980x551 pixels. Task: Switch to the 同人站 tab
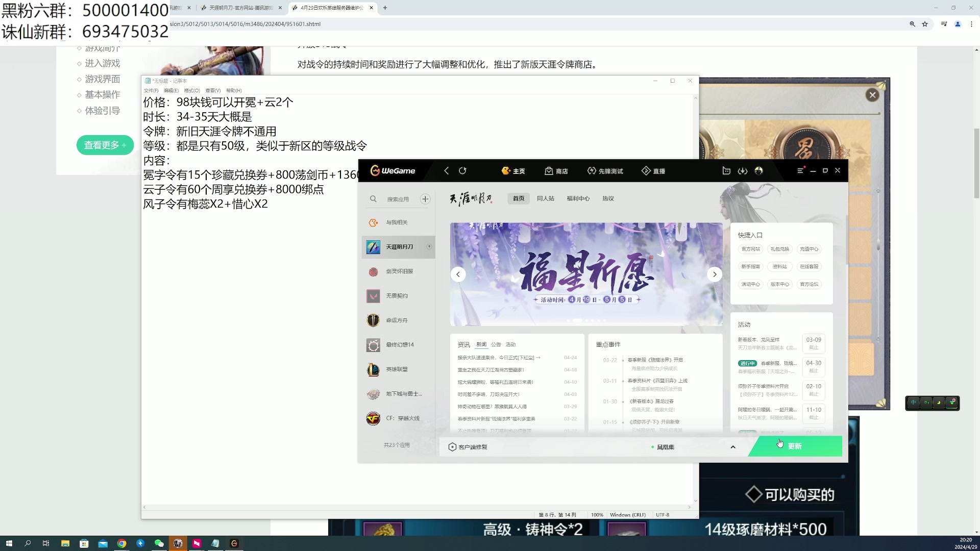546,198
